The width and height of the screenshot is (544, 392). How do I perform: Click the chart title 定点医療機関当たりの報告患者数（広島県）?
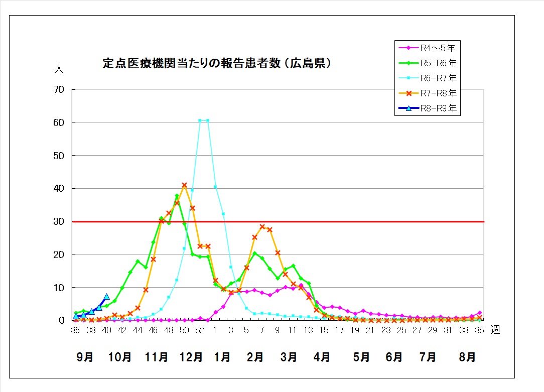(216, 63)
